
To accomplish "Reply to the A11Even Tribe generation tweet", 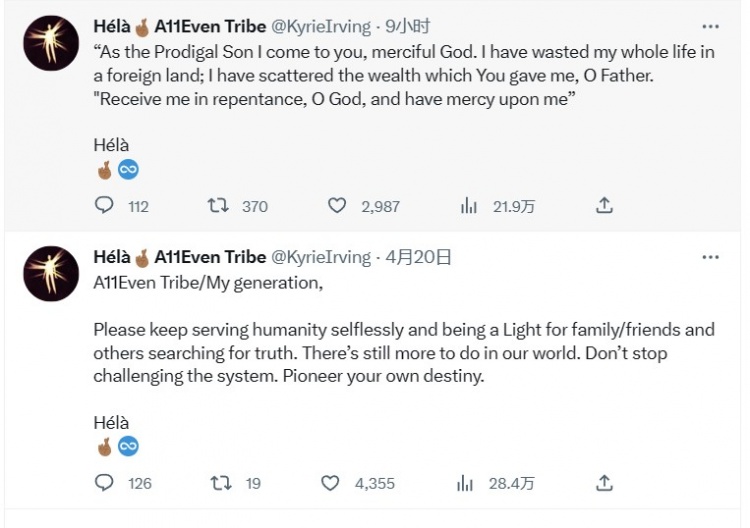I will [x=104, y=483].
